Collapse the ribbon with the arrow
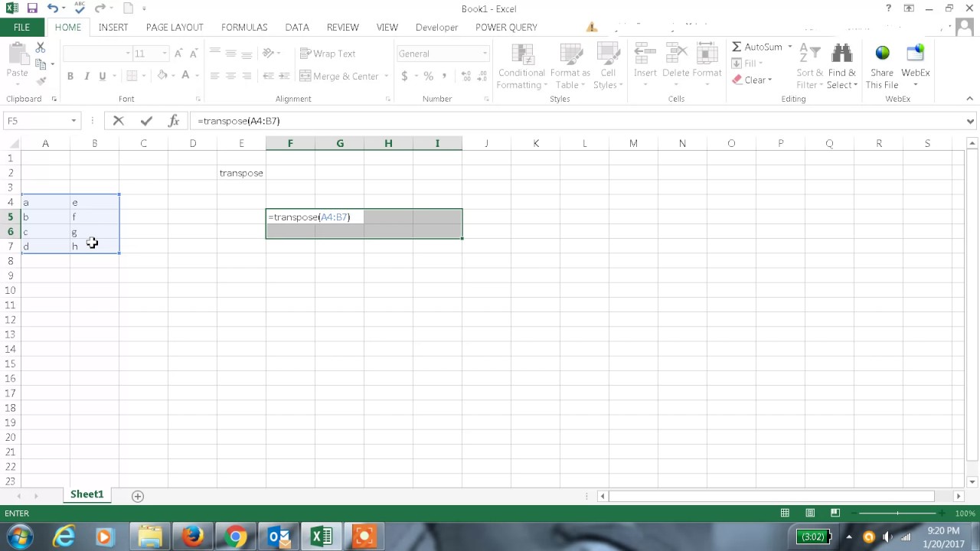 click(969, 99)
